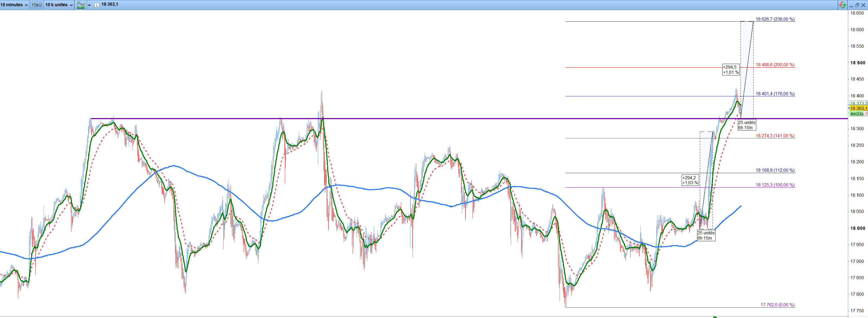Viewport: 868px width, 318px height.
Task: Click the red-green trading arrows icon
Action: tap(843, 5)
